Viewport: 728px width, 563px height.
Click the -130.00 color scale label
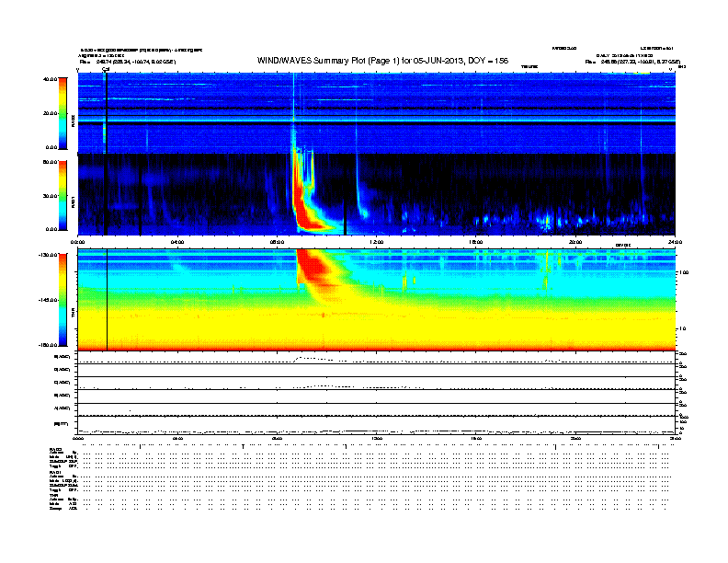coord(49,255)
